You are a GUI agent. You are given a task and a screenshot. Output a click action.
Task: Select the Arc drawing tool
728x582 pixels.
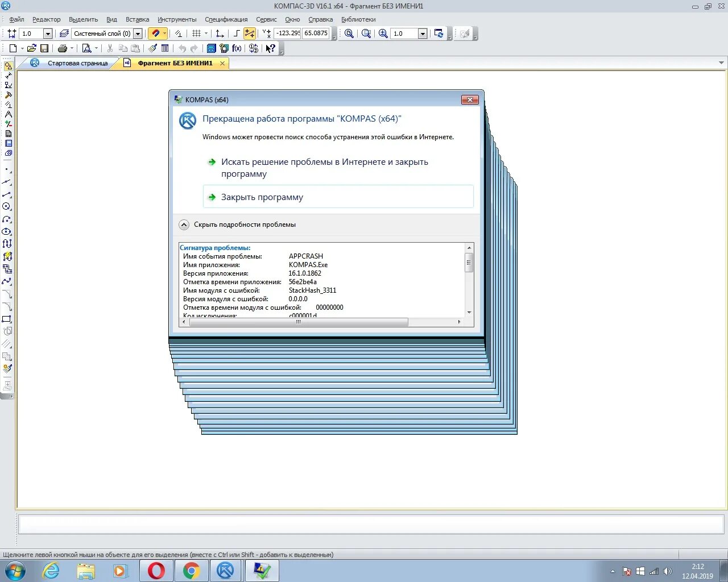point(7,219)
